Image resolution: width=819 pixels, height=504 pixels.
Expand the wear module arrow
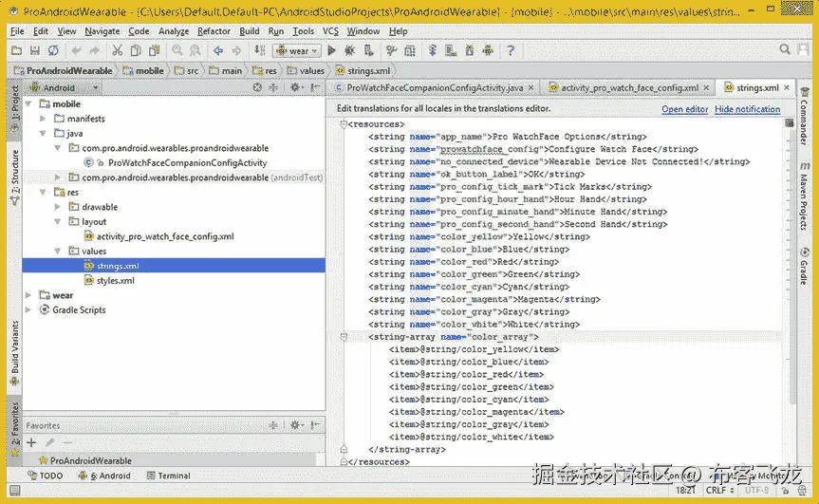[28, 295]
